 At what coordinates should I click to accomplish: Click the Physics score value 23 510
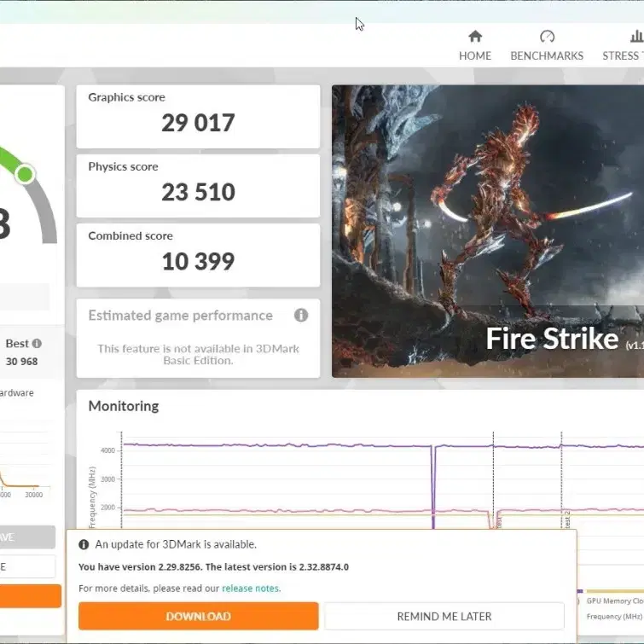tap(198, 192)
